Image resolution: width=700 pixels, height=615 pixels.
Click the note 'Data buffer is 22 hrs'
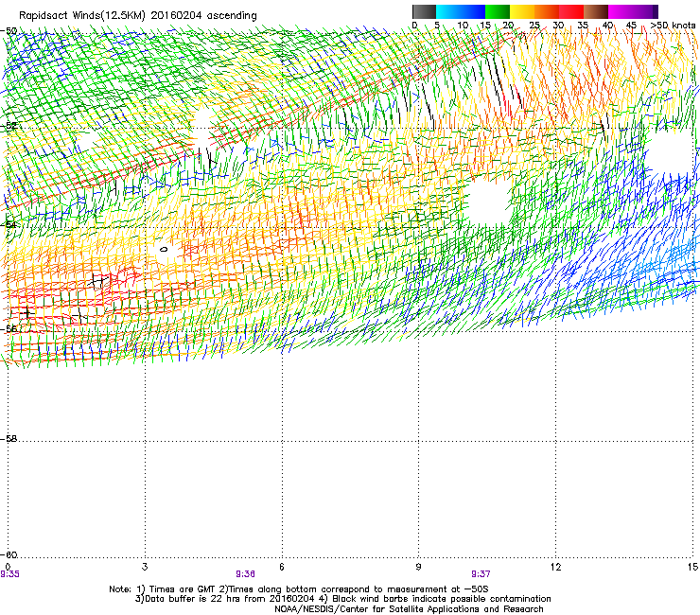click(194, 599)
